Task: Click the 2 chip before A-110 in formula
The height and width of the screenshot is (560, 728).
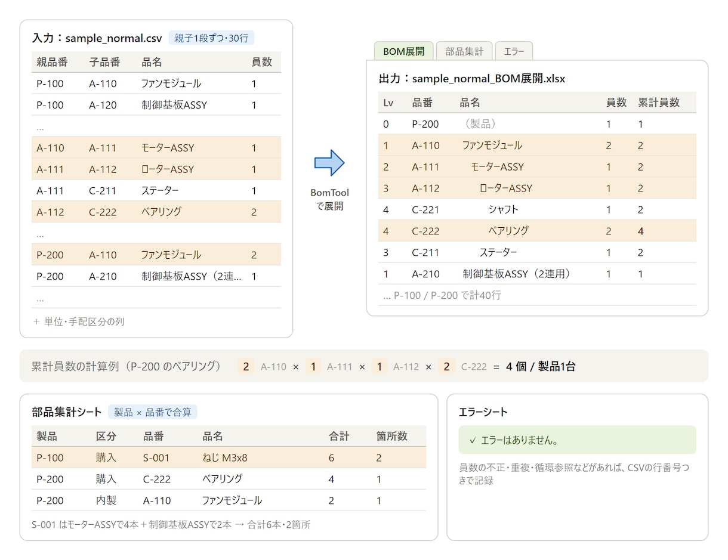Action: (x=245, y=367)
